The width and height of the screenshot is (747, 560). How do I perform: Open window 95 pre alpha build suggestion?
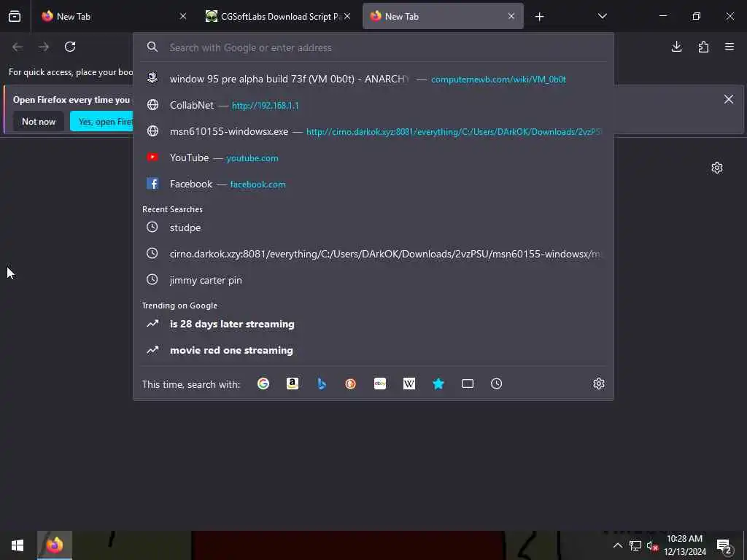[373, 79]
